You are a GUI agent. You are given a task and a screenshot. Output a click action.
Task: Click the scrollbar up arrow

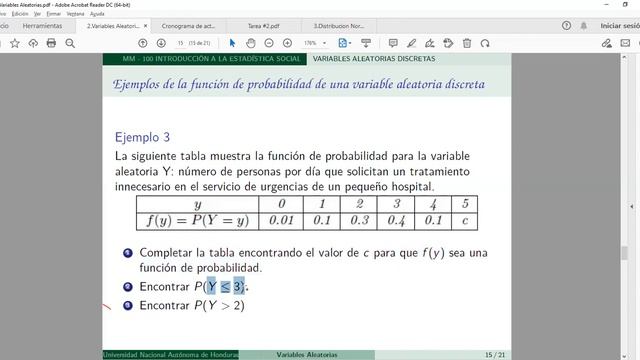pos(624,57)
